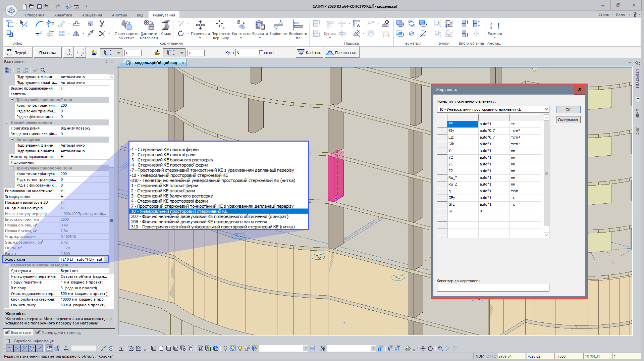Image resolution: width=644 pixels, height=361 pixels.
Task: Switch to the Аналітика ribbon tab
Action: coord(63,15)
